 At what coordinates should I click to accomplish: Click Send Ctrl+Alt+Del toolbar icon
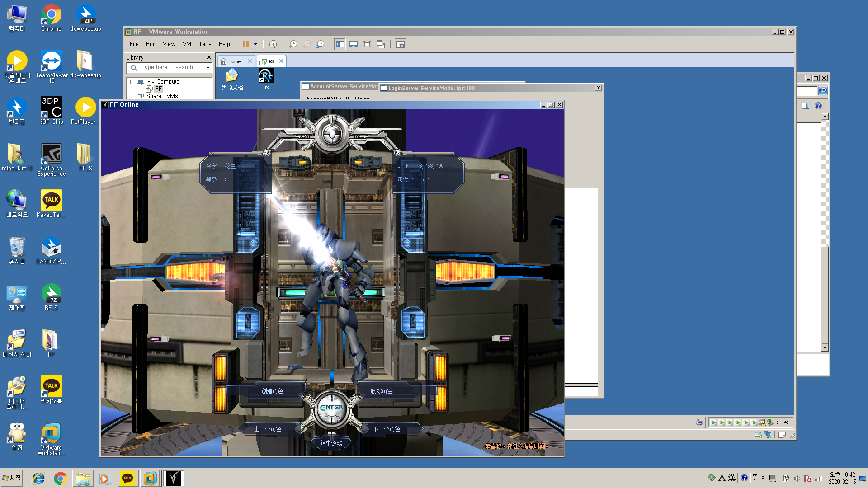[x=273, y=44]
